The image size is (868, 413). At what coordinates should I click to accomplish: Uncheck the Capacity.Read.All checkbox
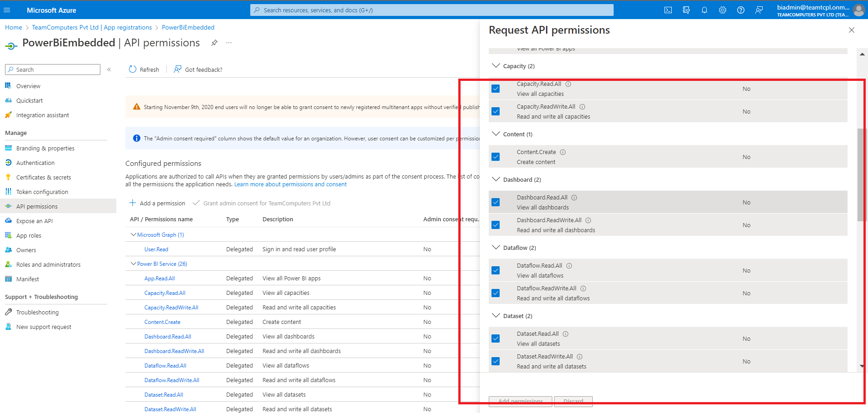(496, 89)
